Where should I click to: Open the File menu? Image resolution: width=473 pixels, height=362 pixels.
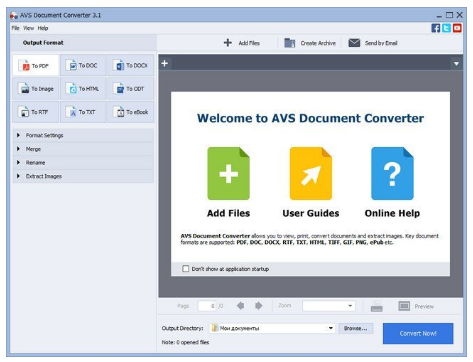click(15, 28)
